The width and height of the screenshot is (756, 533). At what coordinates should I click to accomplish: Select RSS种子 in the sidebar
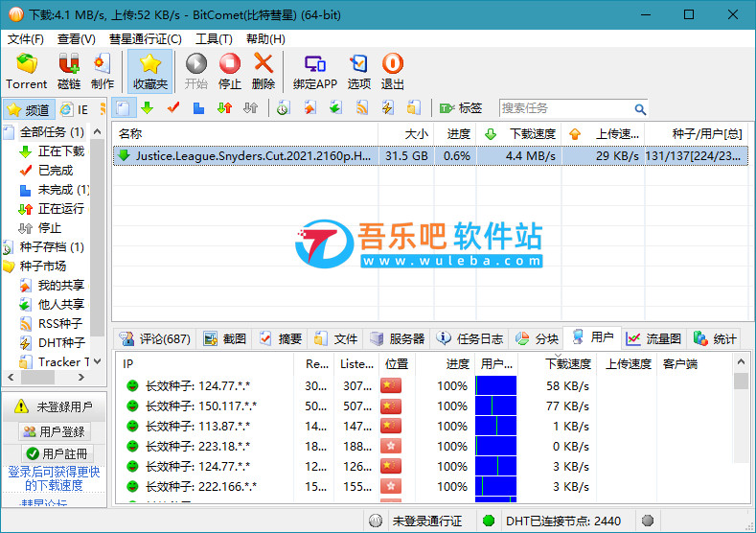(59, 323)
